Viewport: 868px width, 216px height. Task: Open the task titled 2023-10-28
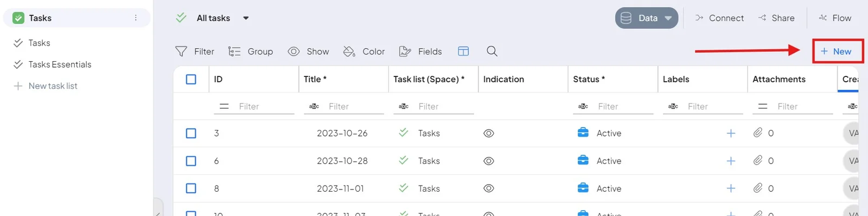(x=342, y=161)
